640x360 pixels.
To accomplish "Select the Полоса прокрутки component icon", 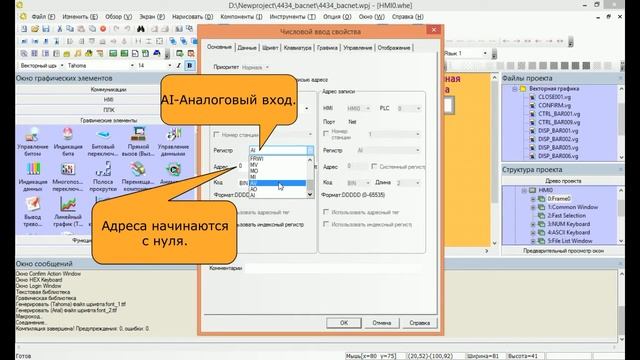I will point(103,169).
